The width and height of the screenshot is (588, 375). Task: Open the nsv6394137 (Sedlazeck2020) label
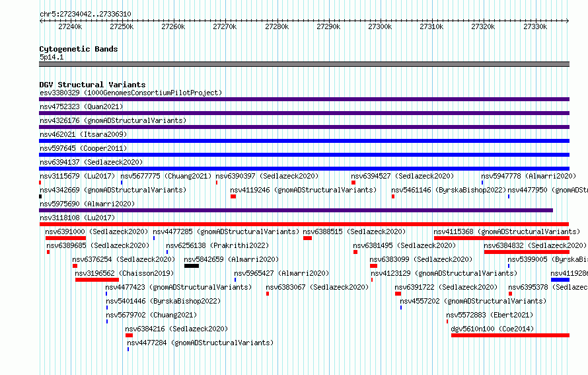pyautogui.click(x=91, y=162)
